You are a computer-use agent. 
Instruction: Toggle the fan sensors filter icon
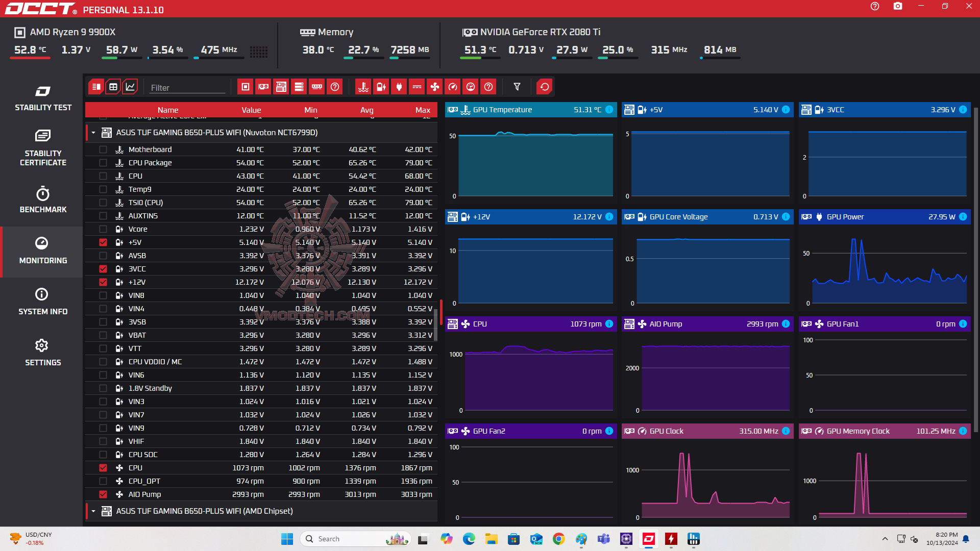tap(434, 87)
